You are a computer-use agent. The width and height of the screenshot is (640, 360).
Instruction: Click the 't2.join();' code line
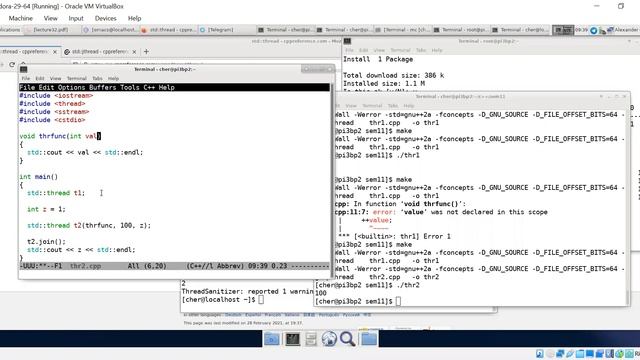tap(46, 242)
